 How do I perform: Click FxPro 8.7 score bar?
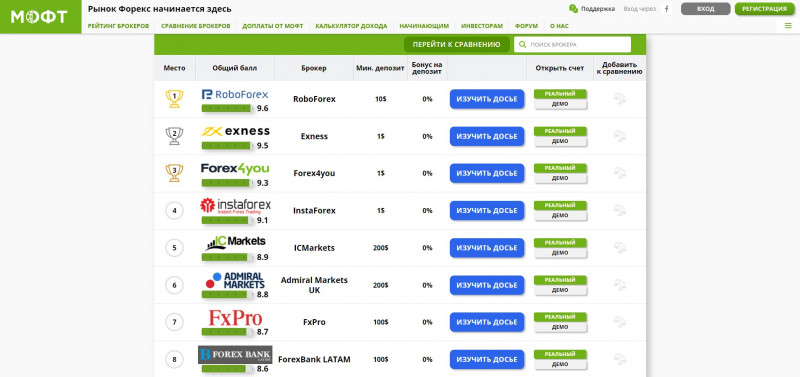tap(227, 332)
